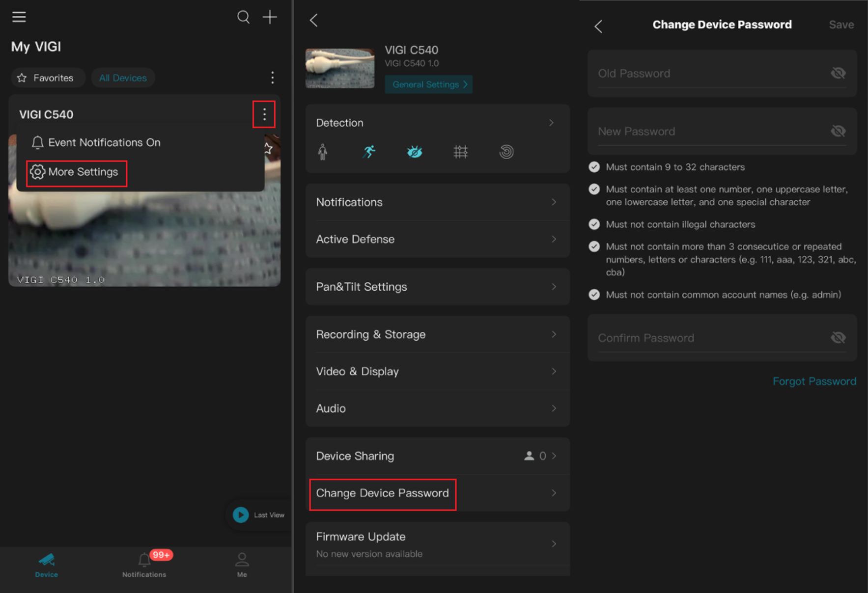
Task: Open the Firmware Update row
Action: point(438,544)
